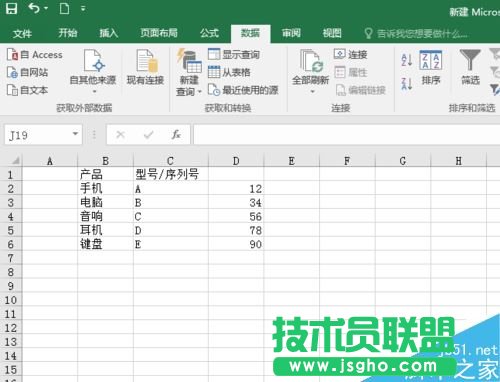Screen dimensions: 500x382
Task: Click the Tell Me search box with lightbulb
Action: point(416,33)
